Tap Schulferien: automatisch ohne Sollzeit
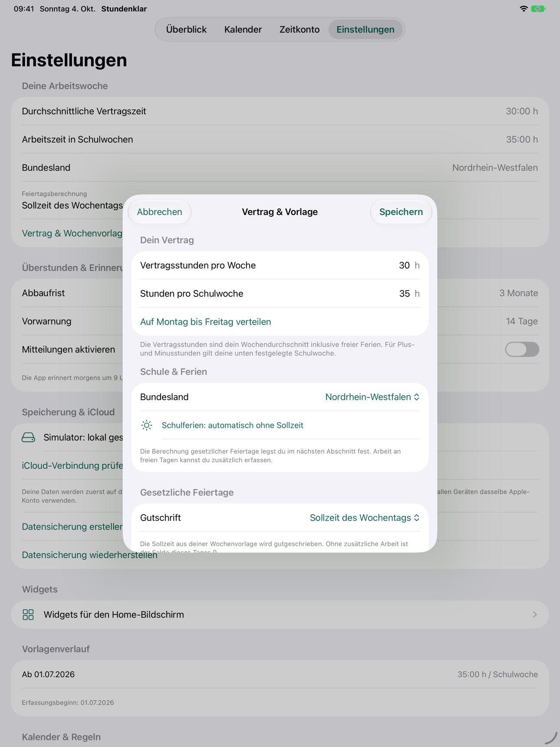The image size is (560, 747). (232, 425)
